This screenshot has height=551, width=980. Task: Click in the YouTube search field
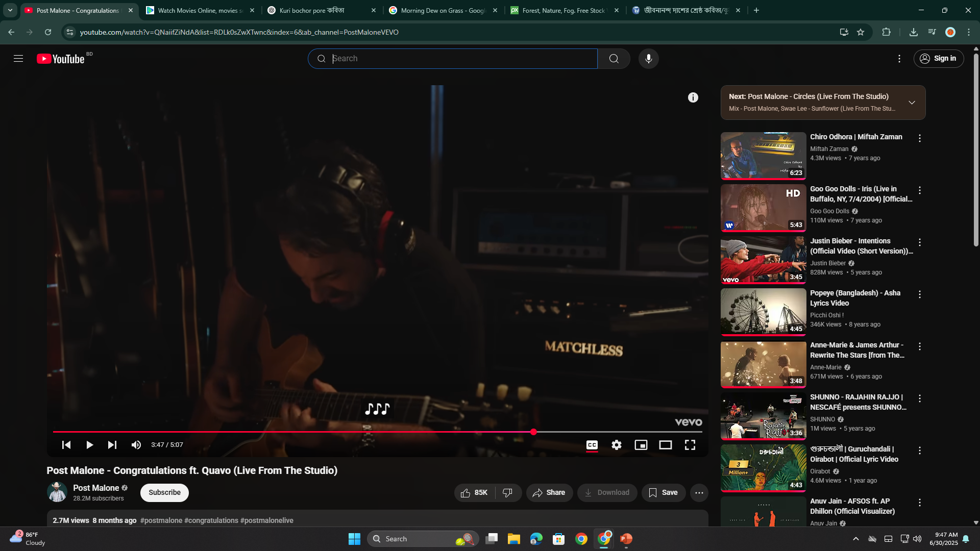pyautogui.click(x=453, y=59)
